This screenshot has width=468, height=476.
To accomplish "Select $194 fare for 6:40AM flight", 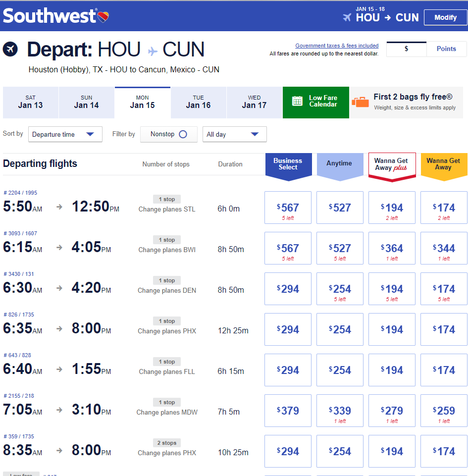I will (392, 370).
